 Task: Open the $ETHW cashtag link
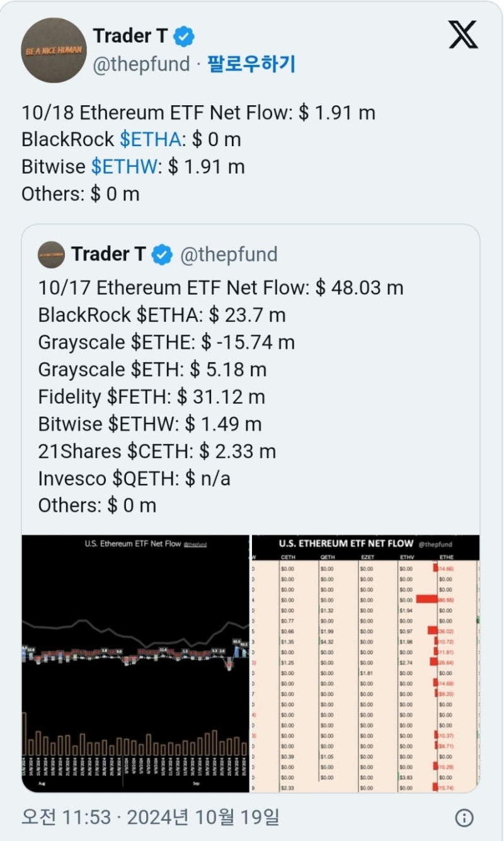click(x=123, y=166)
